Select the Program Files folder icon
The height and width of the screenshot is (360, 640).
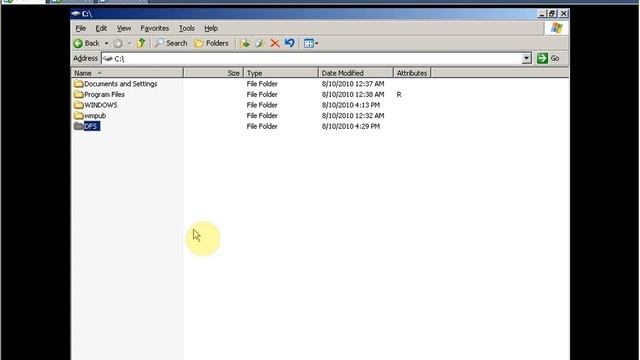click(79, 94)
